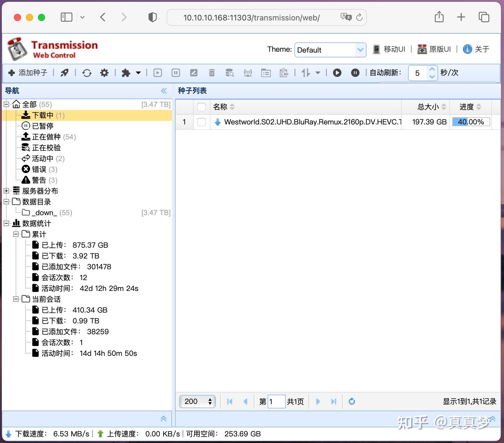Select 错误 (3) filter in navigation
The image size is (504, 443).
pyautogui.click(x=39, y=170)
